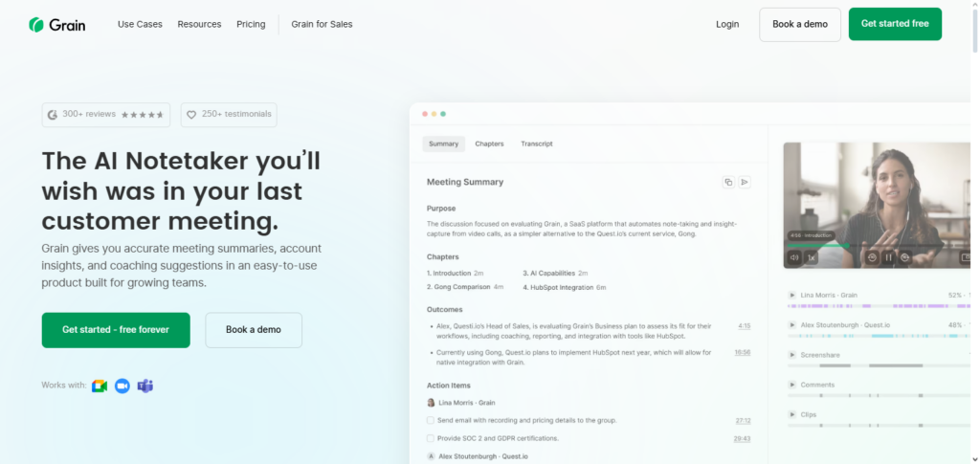Mute the video with the speaker icon
Screen dimensions: 980x464
click(794, 257)
